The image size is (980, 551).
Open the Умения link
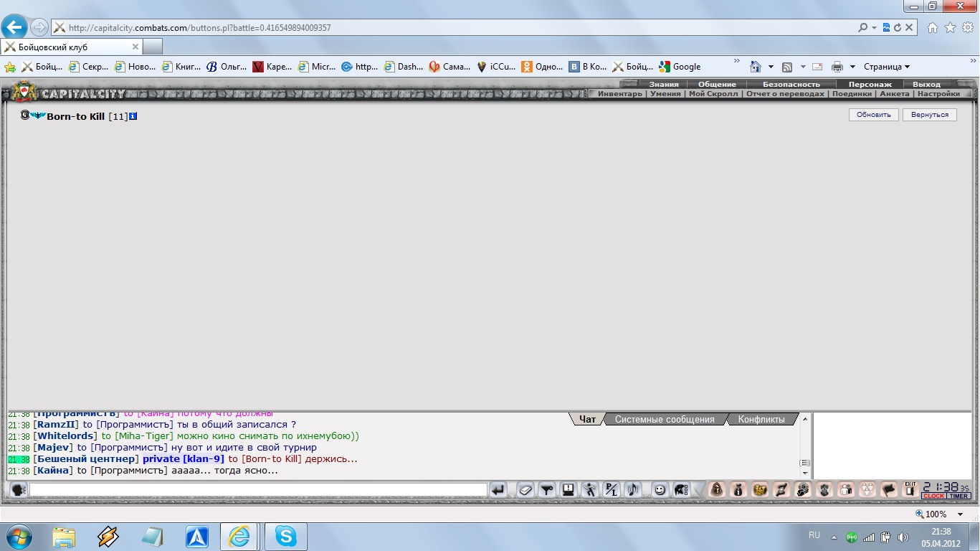pos(665,94)
